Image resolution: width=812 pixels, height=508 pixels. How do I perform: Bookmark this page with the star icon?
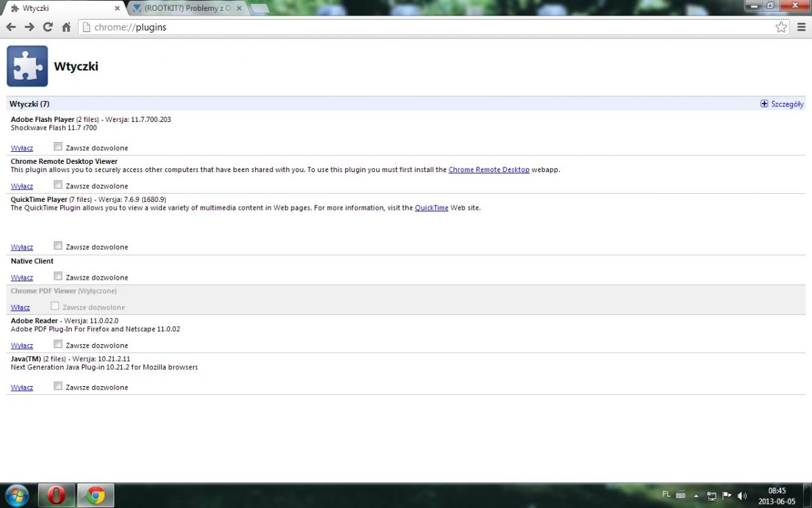click(782, 27)
